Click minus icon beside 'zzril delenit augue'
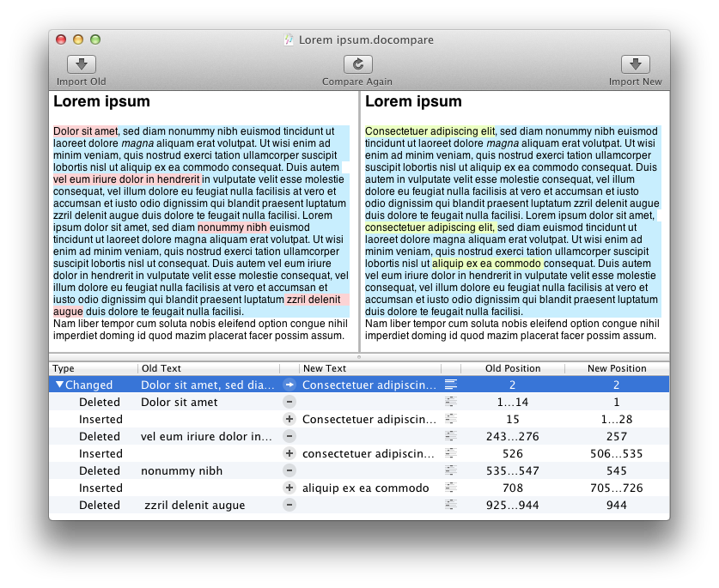Image resolution: width=719 pixels, height=588 pixels. (x=289, y=506)
